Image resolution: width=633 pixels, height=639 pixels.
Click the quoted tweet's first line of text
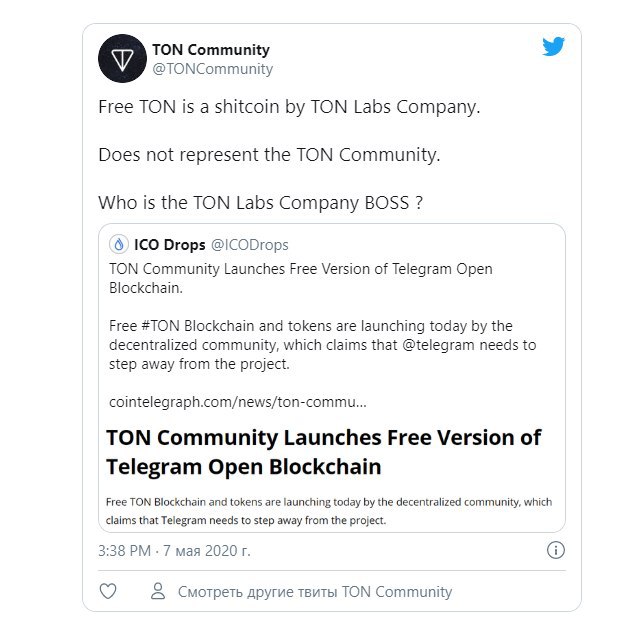pos(301,278)
